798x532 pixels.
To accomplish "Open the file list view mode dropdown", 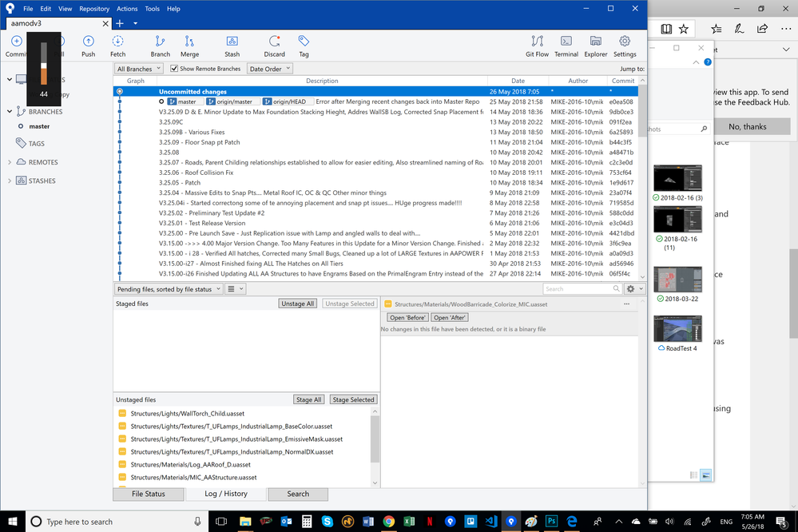I will pos(235,288).
